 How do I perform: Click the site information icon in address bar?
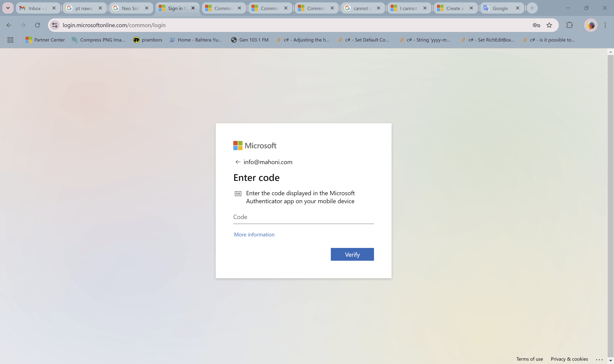pyautogui.click(x=55, y=25)
